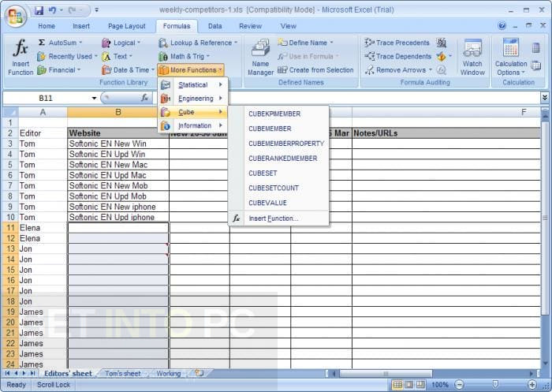Click the fx button beside formula bar
Screen dimensions: 552x392
tap(144, 98)
